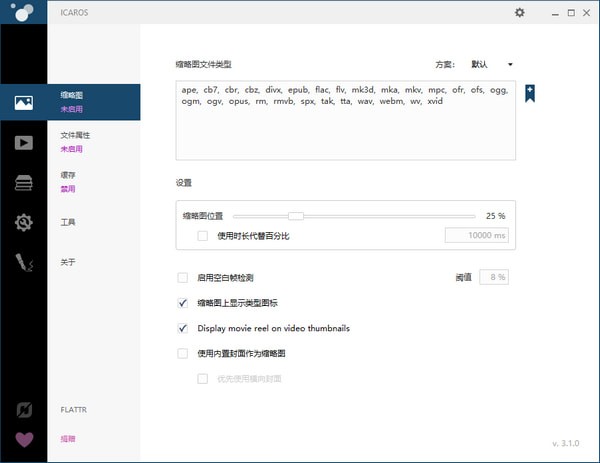
Task: Toggle 使用时长代替百分比 checkbox
Action: (x=202, y=236)
